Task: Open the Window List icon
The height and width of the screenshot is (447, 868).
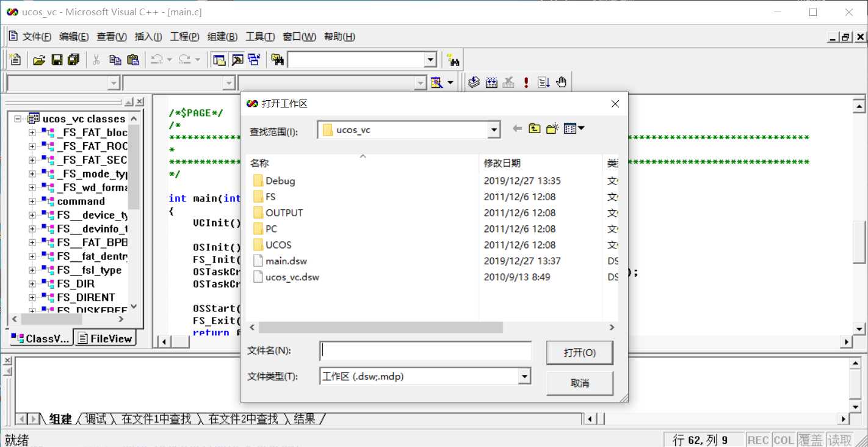Action: [x=254, y=59]
